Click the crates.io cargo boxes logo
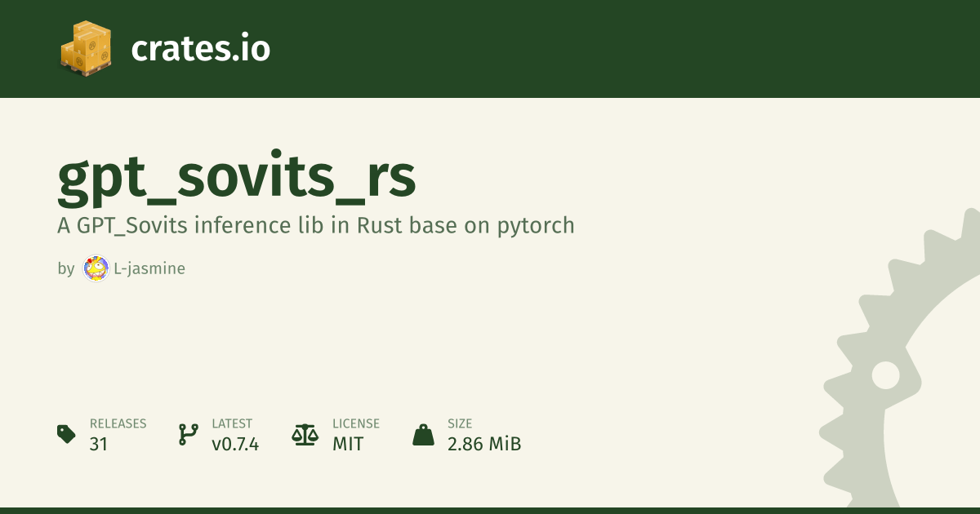980x514 pixels. [x=86, y=49]
